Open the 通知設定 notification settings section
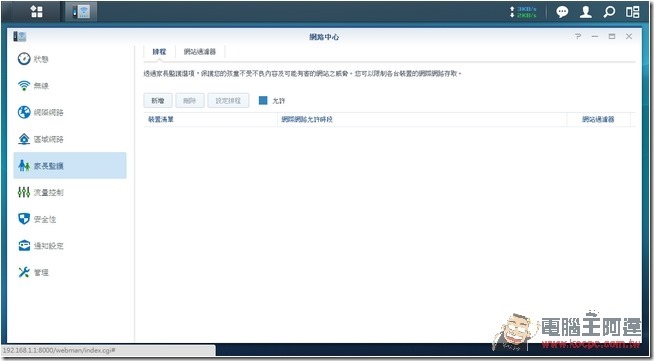The width and height of the screenshot is (654, 361). coord(70,246)
